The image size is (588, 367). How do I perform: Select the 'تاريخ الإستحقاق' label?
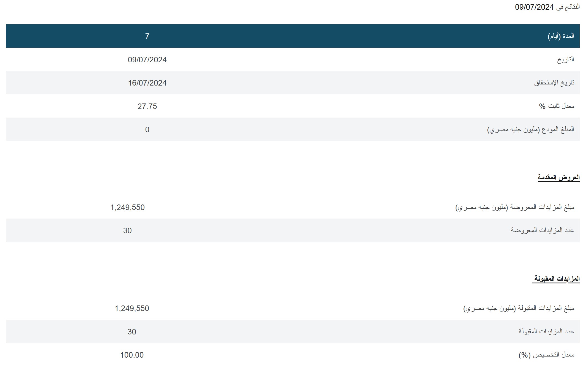pyautogui.click(x=554, y=83)
